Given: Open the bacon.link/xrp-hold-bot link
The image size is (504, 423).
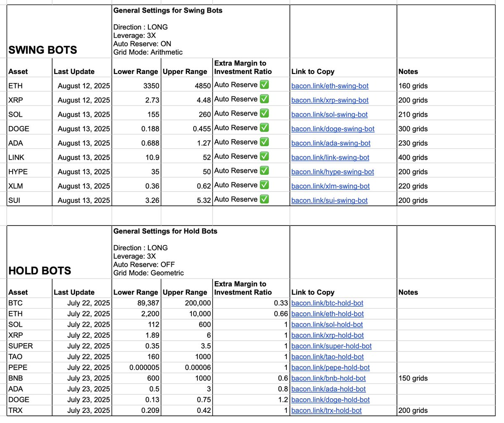Looking at the screenshot, I should (328, 336).
